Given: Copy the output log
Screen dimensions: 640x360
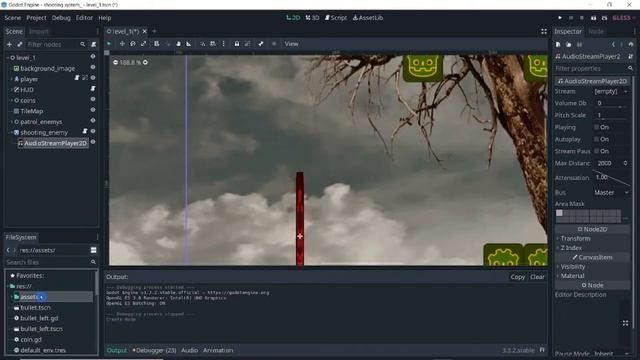Looking at the screenshot, I should coord(518,277).
